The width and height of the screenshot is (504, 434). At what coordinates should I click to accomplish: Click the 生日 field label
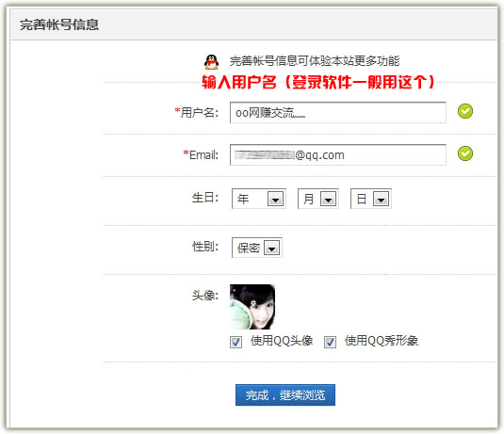coord(205,198)
